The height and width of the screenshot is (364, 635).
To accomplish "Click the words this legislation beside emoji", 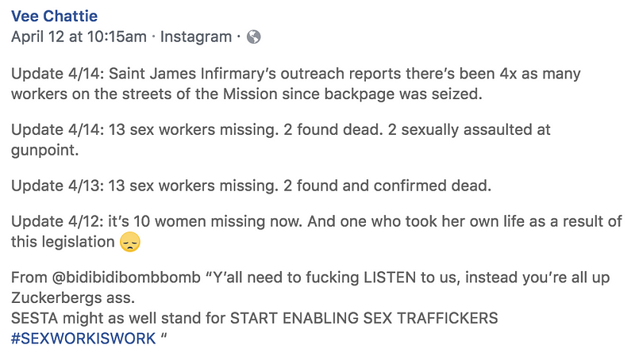I will (x=63, y=242).
